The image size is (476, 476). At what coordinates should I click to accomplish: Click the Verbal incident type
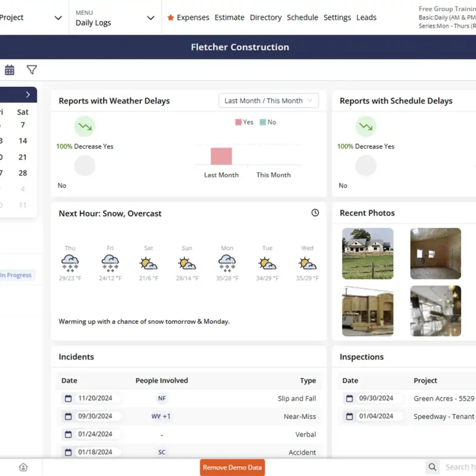(x=306, y=434)
